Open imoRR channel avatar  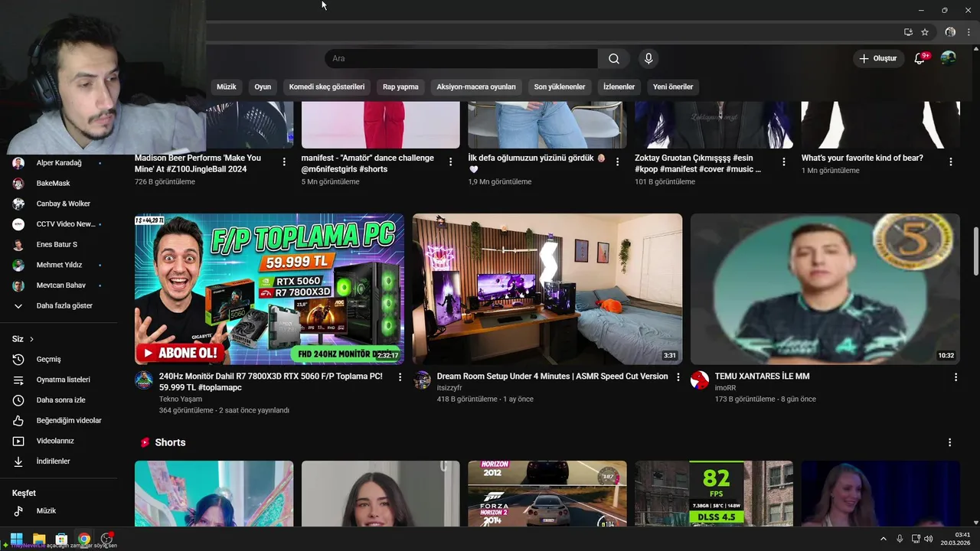(700, 380)
